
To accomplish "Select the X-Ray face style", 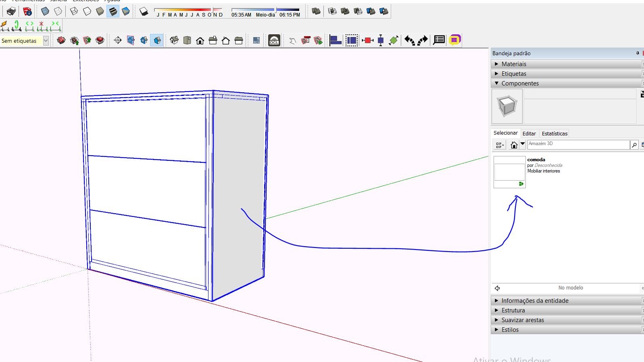I will tap(45, 11).
